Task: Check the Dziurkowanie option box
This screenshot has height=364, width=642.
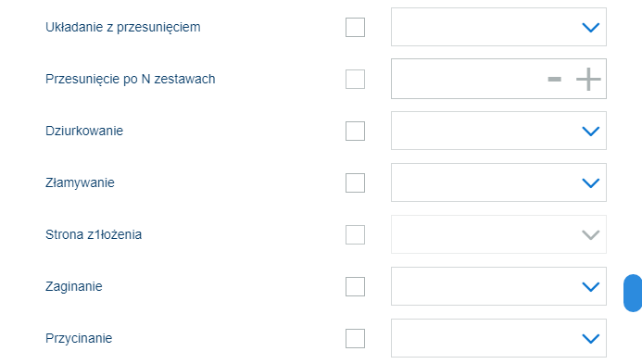Action: coord(355,131)
